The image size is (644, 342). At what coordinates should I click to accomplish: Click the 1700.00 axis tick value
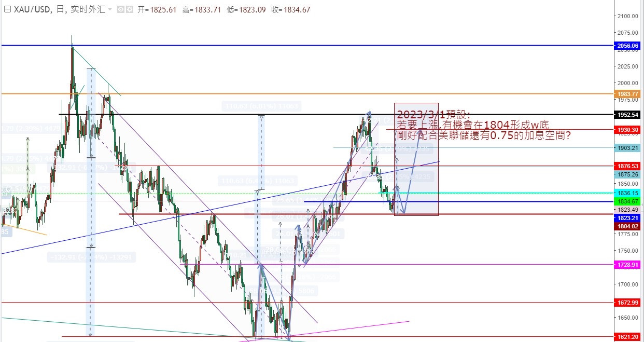click(x=628, y=284)
